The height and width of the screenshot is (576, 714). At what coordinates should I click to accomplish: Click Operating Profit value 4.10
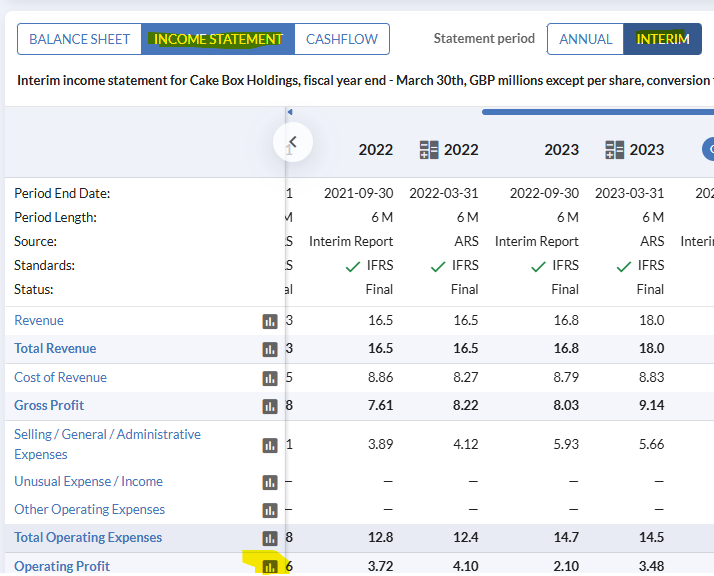[x=465, y=566]
